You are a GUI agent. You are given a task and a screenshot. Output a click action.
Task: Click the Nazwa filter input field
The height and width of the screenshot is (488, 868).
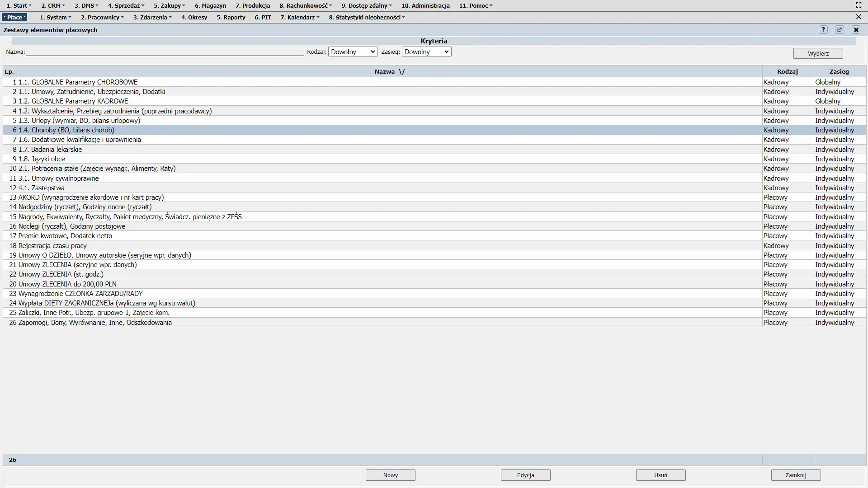(165, 52)
